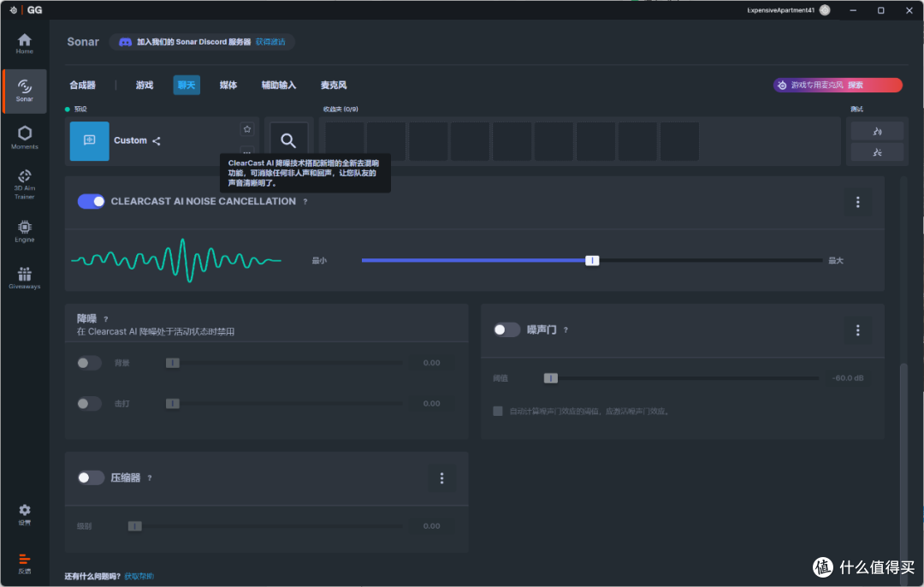This screenshot has width=924, height=587.
Task: Toggle the 击打 noise reduction switch
Action: pyautogui.click(x=89, y=404)
